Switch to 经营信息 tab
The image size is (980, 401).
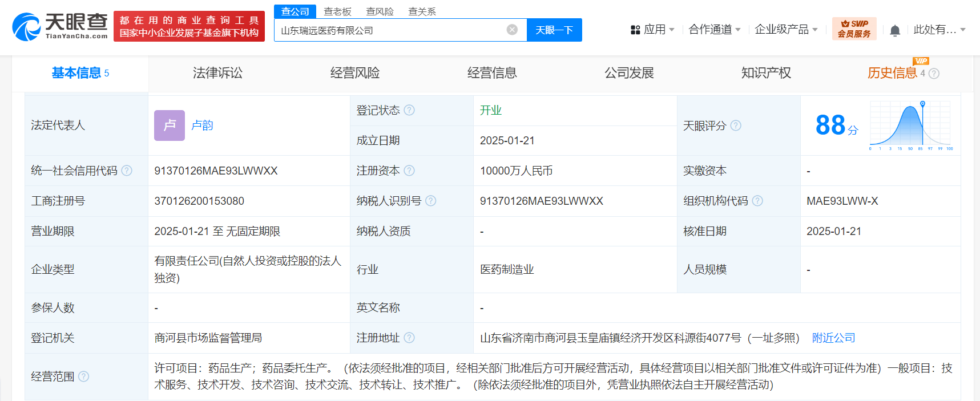click(491, 73)
